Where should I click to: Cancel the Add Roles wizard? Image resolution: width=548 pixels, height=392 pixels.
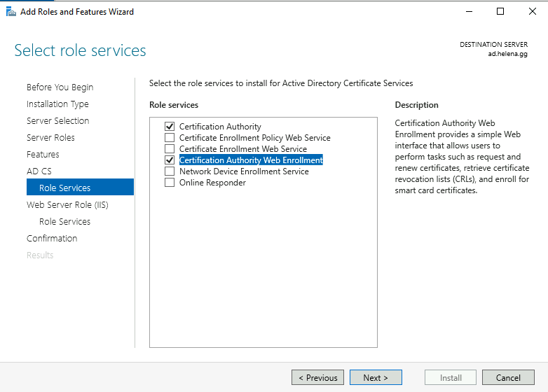[x=508, y=378]
